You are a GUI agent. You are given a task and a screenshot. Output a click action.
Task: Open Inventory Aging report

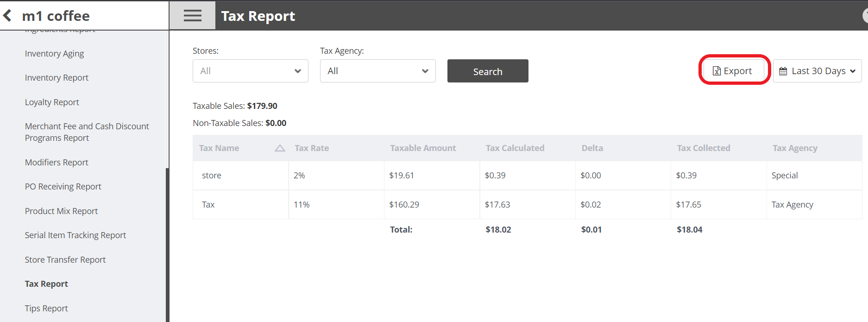click(54, 54)
